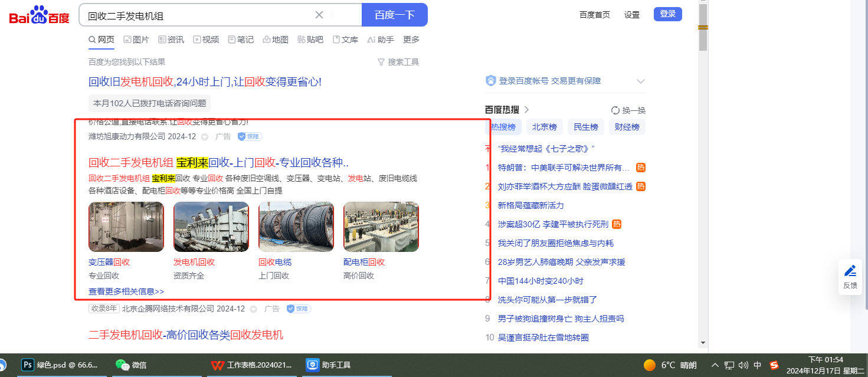Click the Baidu logo
The image size is (868, 377).
pos(39,15)
